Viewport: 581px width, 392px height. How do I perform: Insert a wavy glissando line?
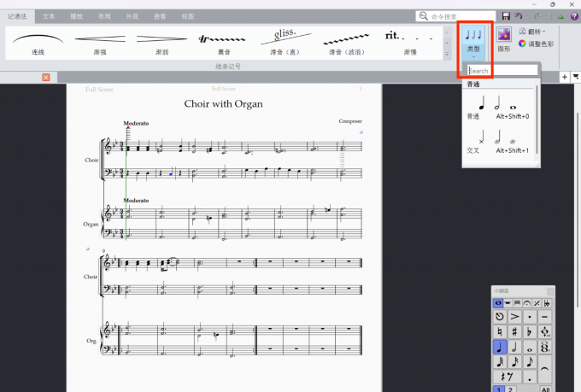click(347, 43)
